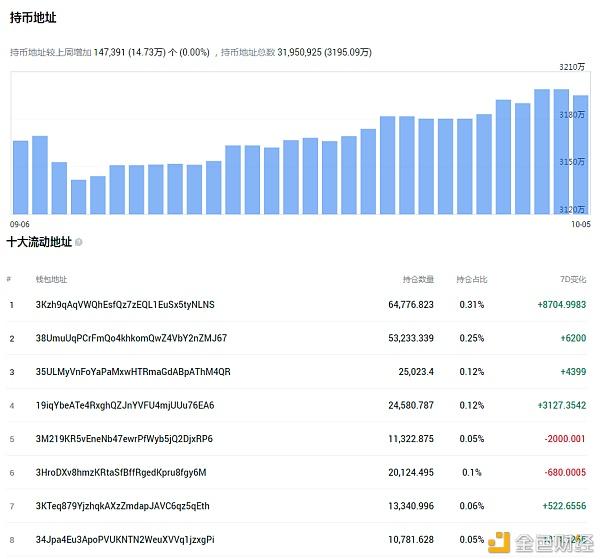Click the help icon beside 十大流动地址

pos(79,242)
